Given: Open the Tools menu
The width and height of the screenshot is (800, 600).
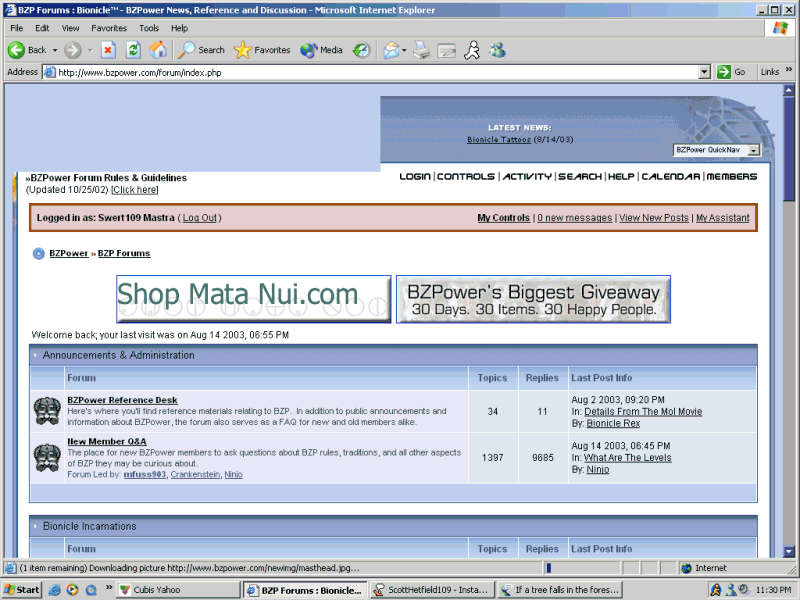Looking at the screenshot, I should click(149, 28).
